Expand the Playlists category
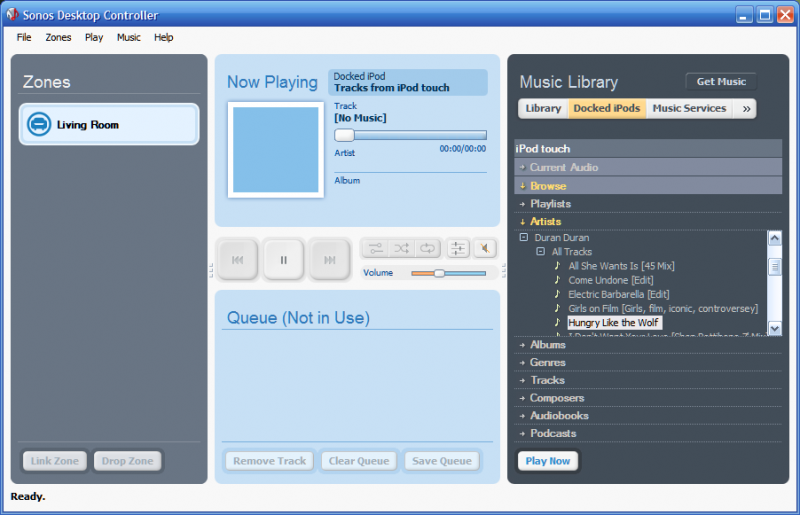The width and height of the screenshot is (800, 515). click(648, 204)
